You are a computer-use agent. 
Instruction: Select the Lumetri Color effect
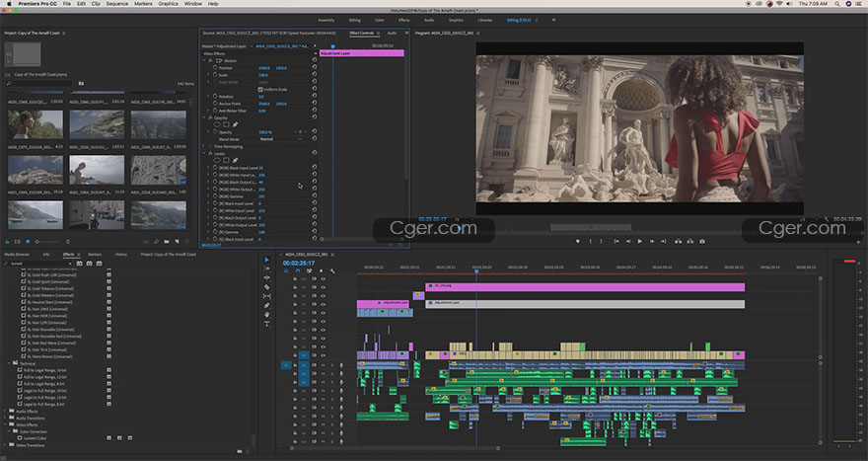(x=35, y=437)
